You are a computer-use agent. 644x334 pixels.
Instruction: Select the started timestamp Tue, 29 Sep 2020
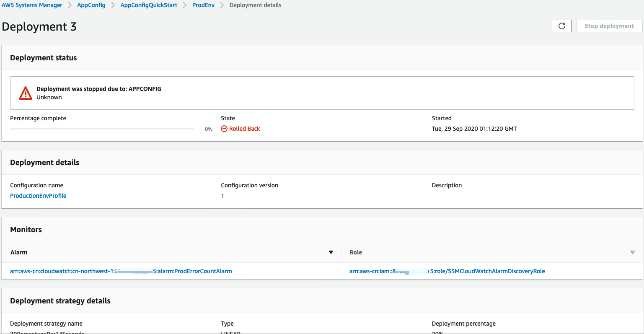[474, 129]
